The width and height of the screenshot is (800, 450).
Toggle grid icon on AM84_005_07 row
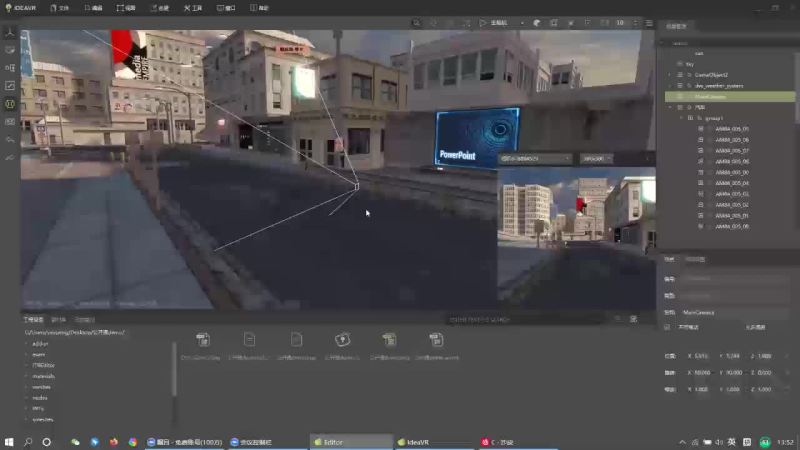pos(701,151)
